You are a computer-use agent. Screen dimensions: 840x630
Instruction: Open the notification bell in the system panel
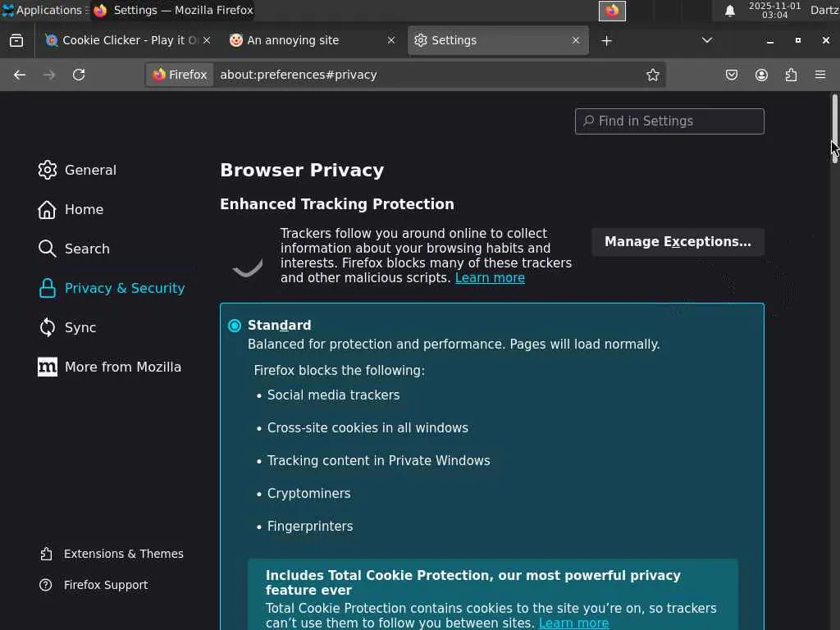click(x=729, y=11)
